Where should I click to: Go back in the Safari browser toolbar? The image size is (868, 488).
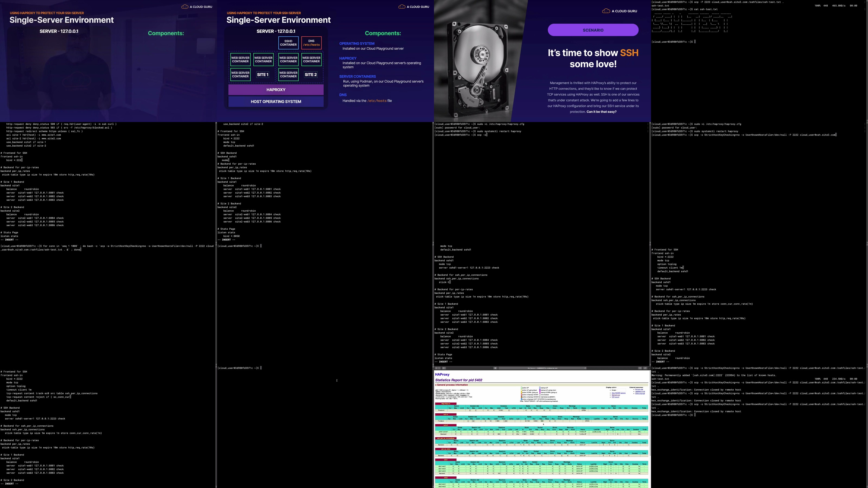pos(436,368)
